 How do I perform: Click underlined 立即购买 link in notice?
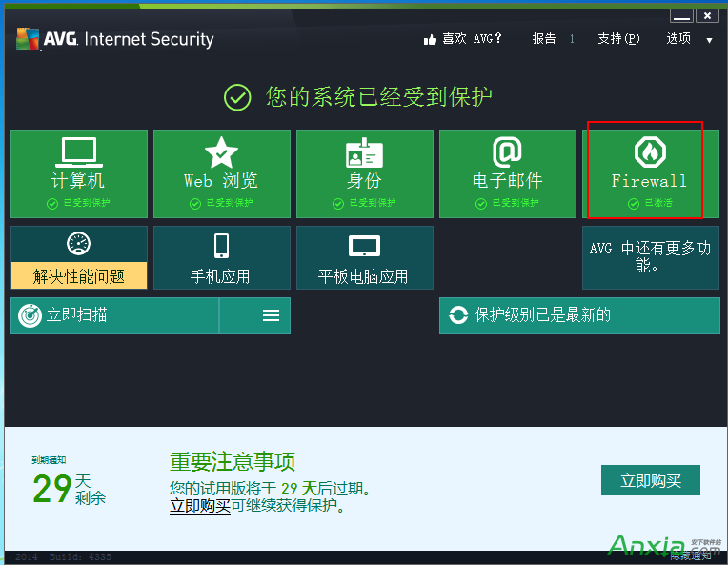200,505
